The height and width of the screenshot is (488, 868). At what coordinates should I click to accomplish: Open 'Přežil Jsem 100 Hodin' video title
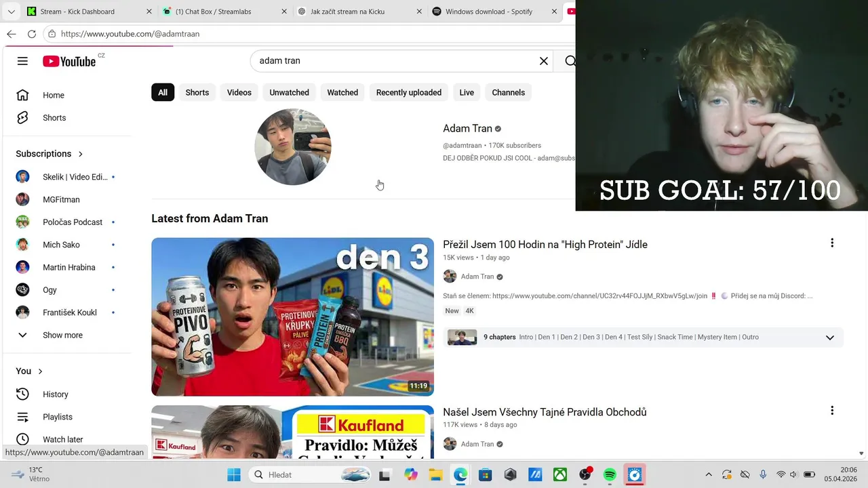[x=545, y=245]
